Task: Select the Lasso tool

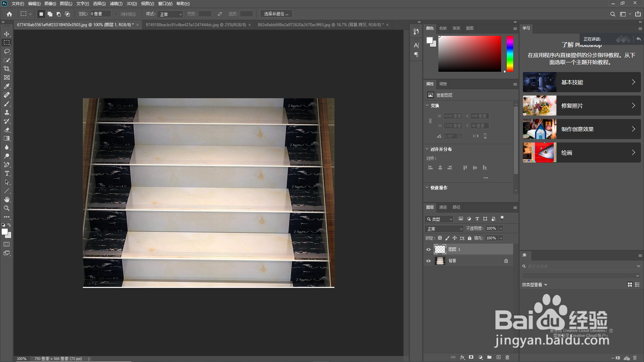Action: tap(7, 51)
